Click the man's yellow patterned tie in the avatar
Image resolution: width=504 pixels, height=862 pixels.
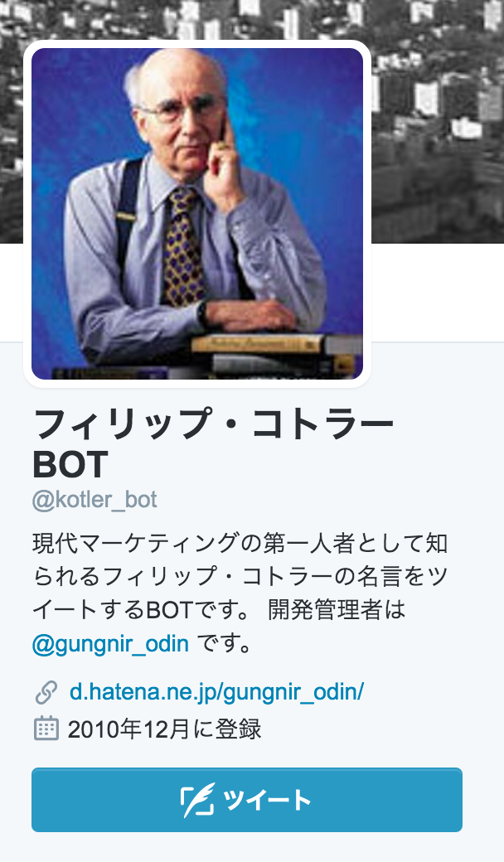click(x=184, y=247)
